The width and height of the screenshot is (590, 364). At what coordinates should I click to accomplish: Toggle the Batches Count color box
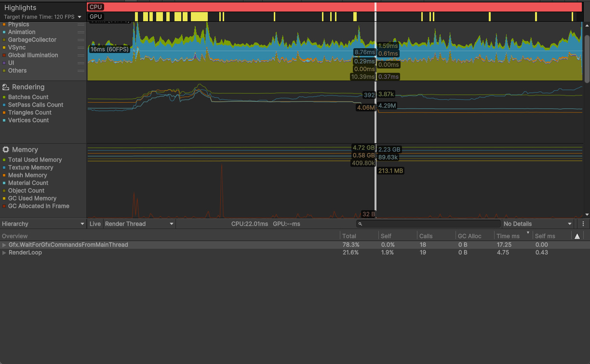pos(4,97)
